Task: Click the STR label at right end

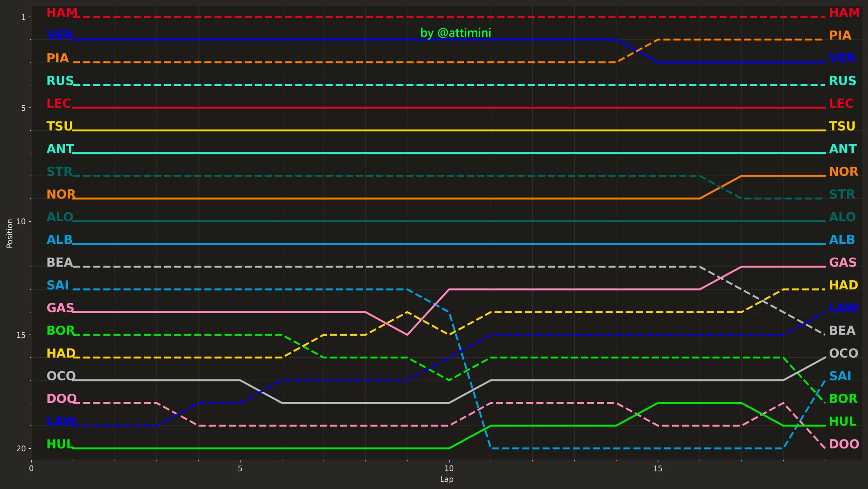Action: click(x=842, y=194)
